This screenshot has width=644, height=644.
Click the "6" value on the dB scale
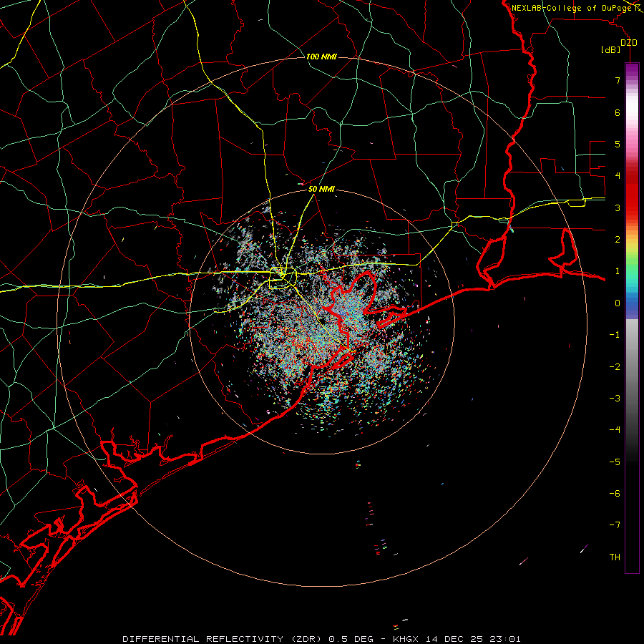click(x=618, y=112)
